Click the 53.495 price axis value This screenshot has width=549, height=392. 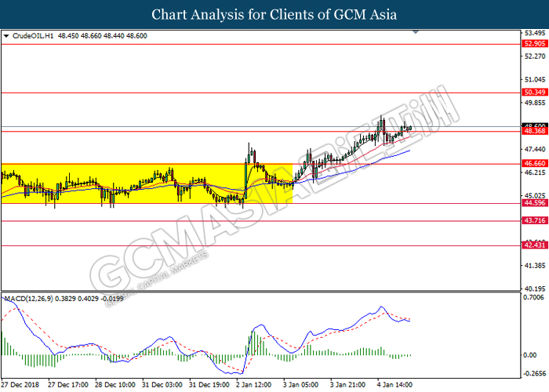535,33
